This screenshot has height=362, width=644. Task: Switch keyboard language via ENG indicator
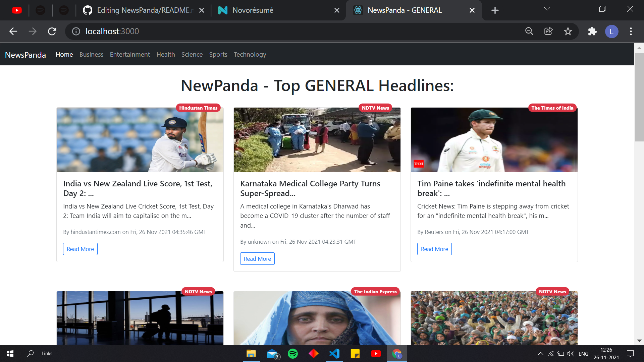pyautogui.click(x=584, y=353)
